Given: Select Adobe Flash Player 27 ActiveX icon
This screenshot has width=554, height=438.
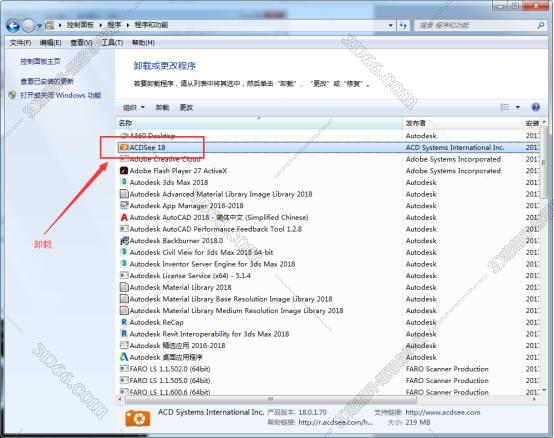Looking at the screenshot, I should (x=124, y=171).
